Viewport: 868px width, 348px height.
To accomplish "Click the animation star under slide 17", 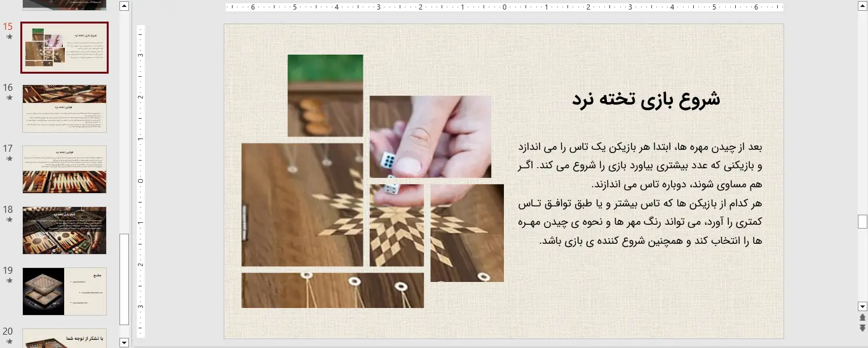I will coord(9,159).
